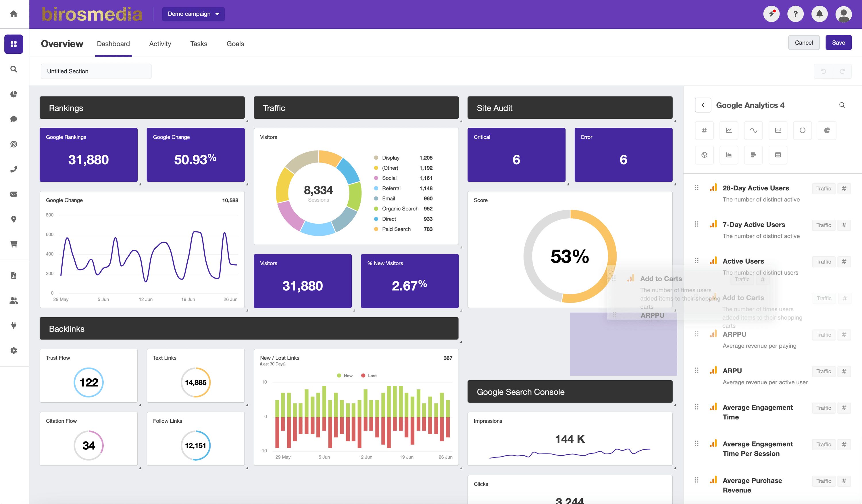The image size is (862, 504).
Task: Open the user profile avatar menu
Action: click(843, 14)
